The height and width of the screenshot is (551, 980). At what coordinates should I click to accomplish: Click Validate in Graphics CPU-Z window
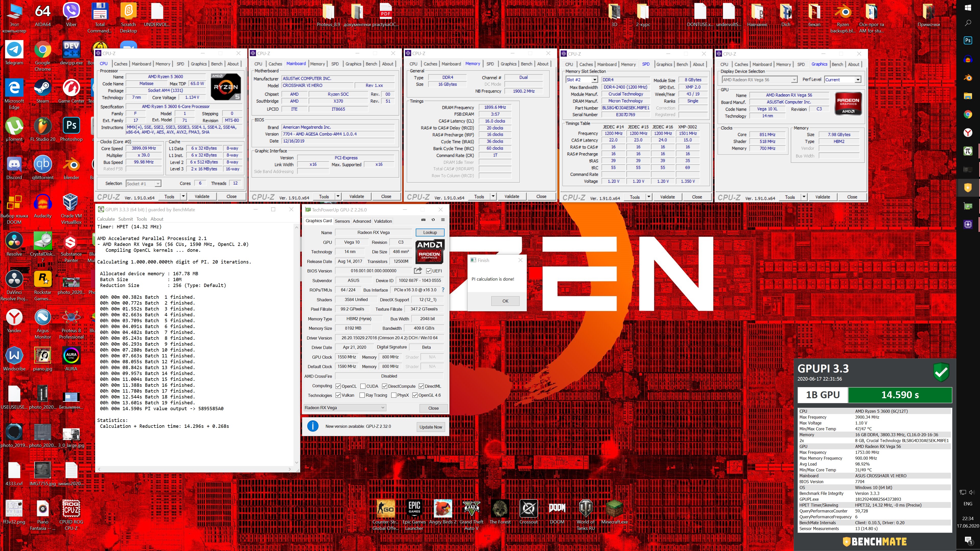(823, 197)
